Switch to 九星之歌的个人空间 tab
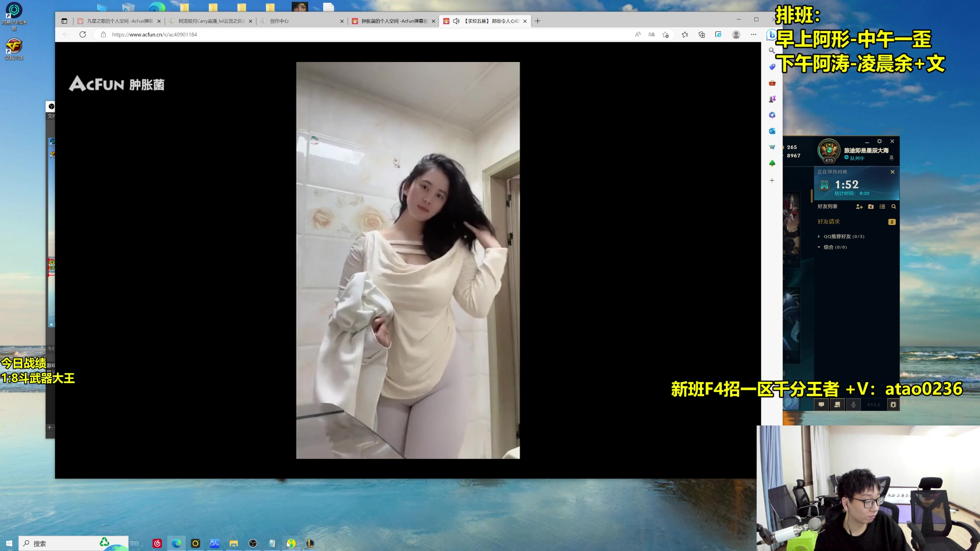The width and height of the screenshot is (980, 551). click(119, 21)
